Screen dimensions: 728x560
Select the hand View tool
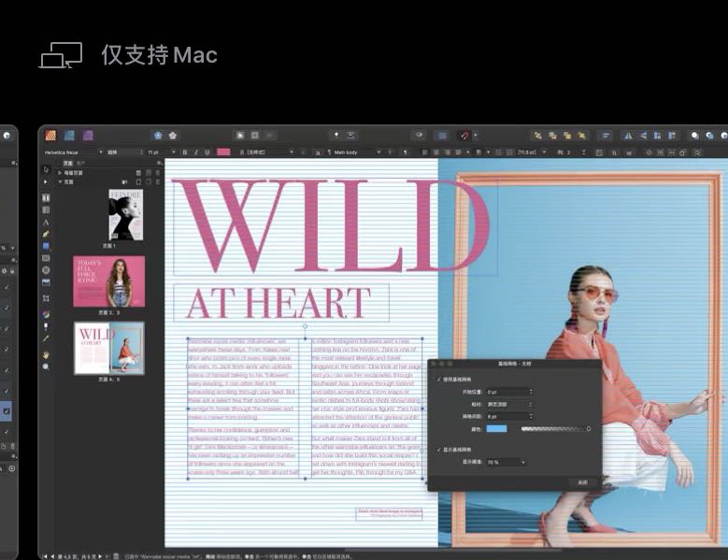[x=46, y=355]
